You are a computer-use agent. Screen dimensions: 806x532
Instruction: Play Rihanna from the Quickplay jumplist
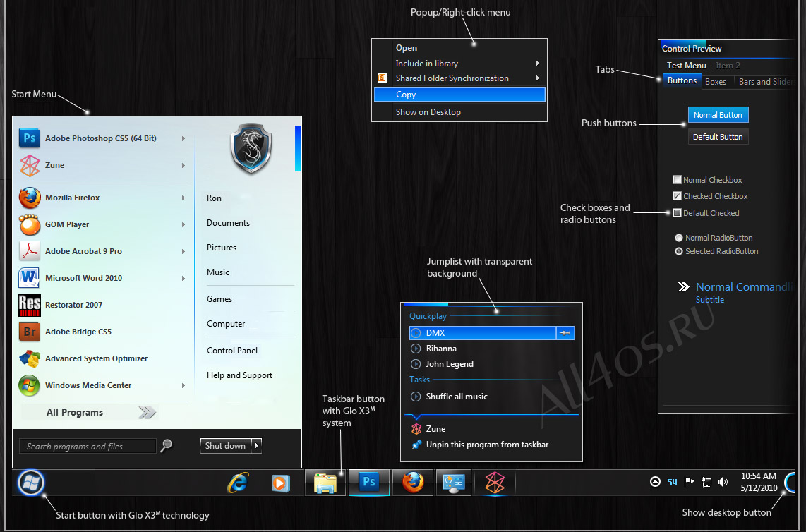click(491, 349)
